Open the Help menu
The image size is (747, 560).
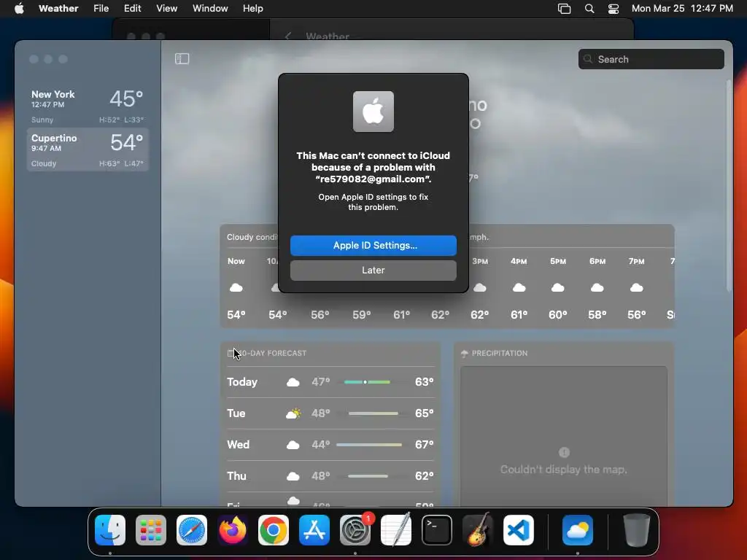point(252,8)
